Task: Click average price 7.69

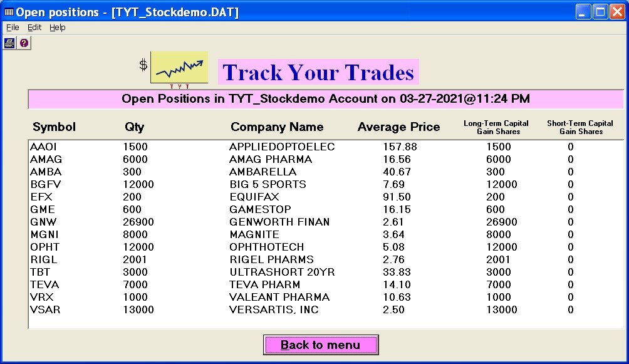Action: (393, 184)
